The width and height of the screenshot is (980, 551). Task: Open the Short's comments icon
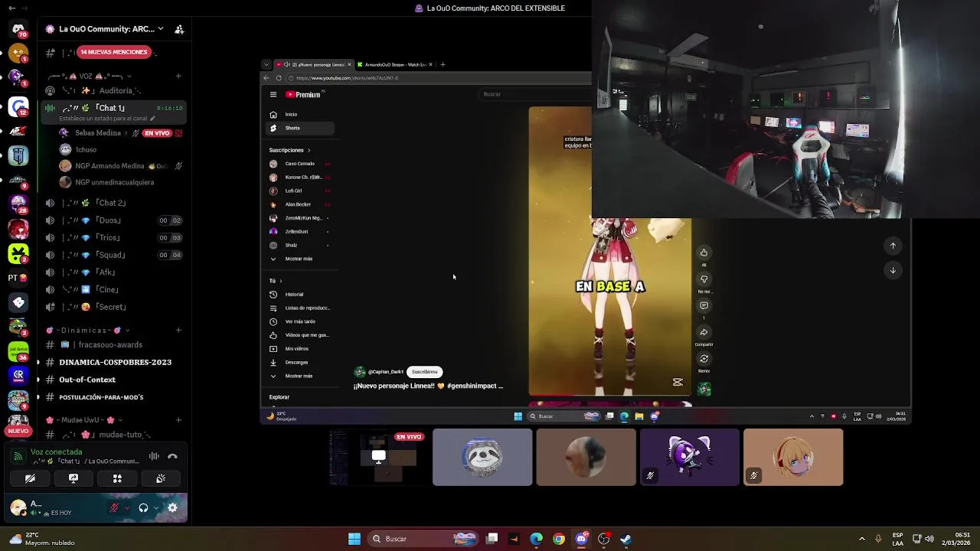[704, 306]
